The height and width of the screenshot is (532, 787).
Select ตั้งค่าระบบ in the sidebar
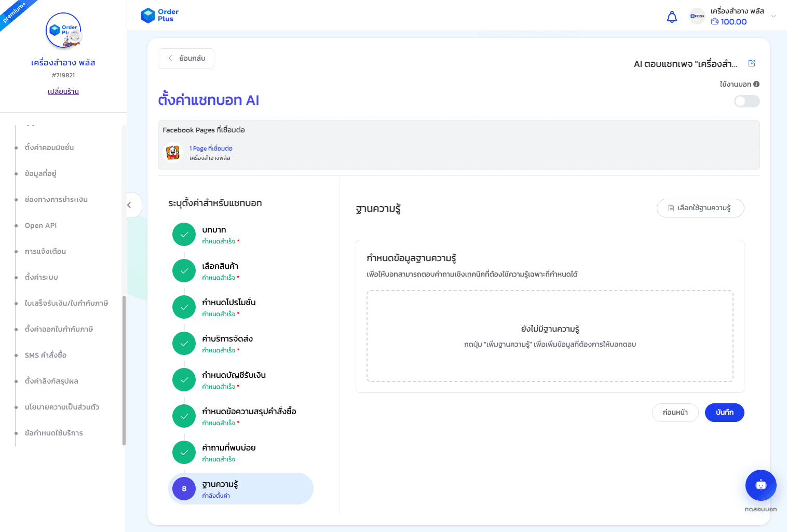40,277
